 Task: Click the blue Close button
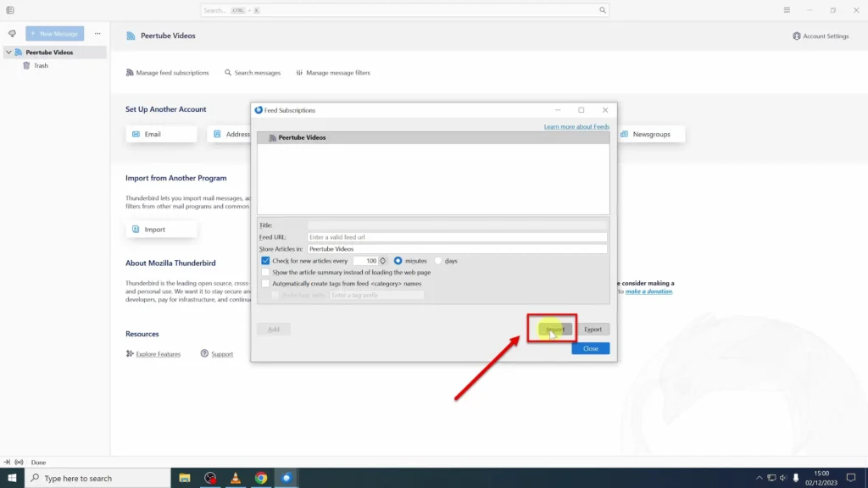pos(591,348)
